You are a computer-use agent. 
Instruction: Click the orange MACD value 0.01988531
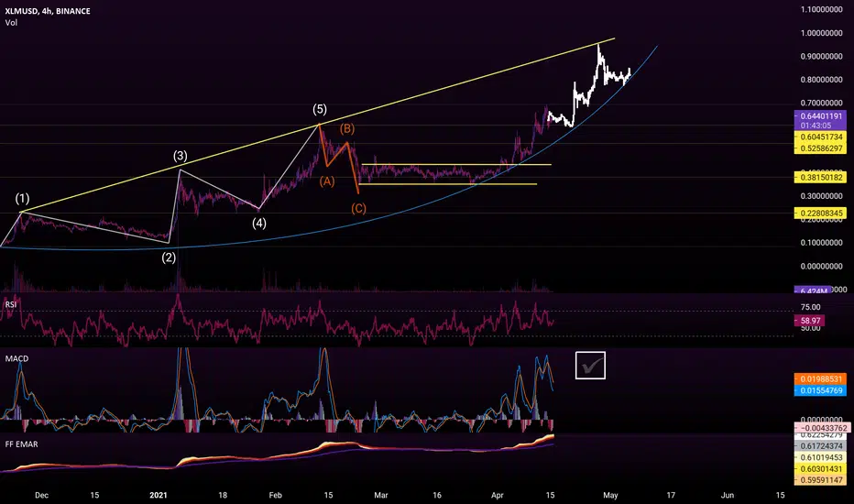point(820,378)
